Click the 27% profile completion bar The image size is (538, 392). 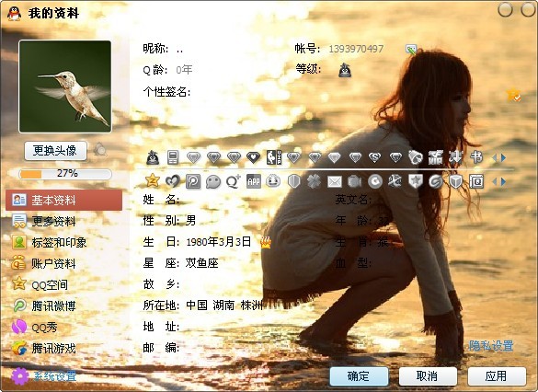click(x=65, y=174)
